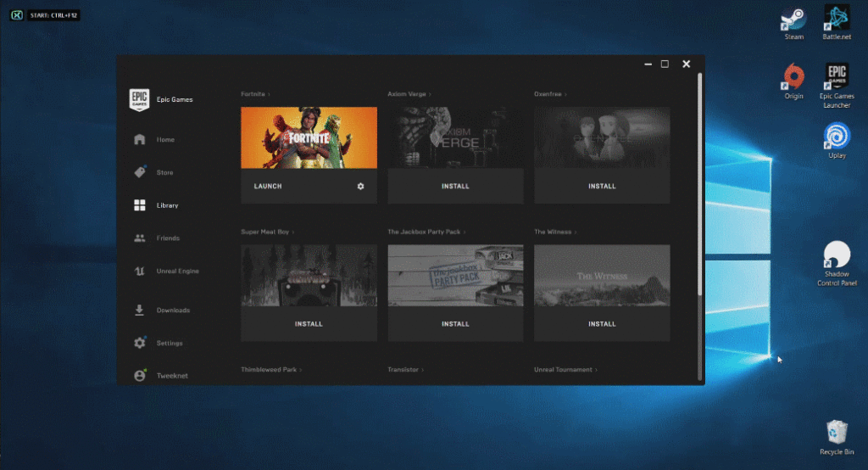Click The Jackbox Party Pack cover artwork
This screenshot has height=470, width=868.
(455, 276)
